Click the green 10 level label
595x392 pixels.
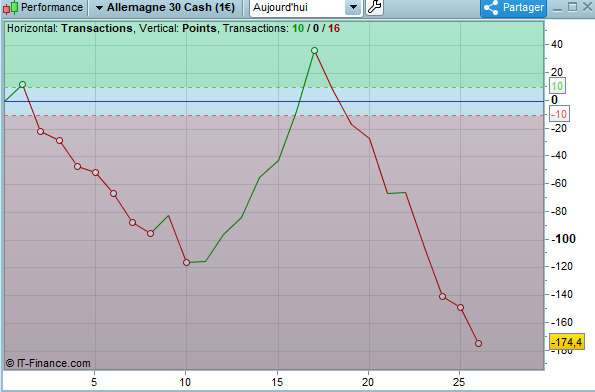click(x=557, y=86)
